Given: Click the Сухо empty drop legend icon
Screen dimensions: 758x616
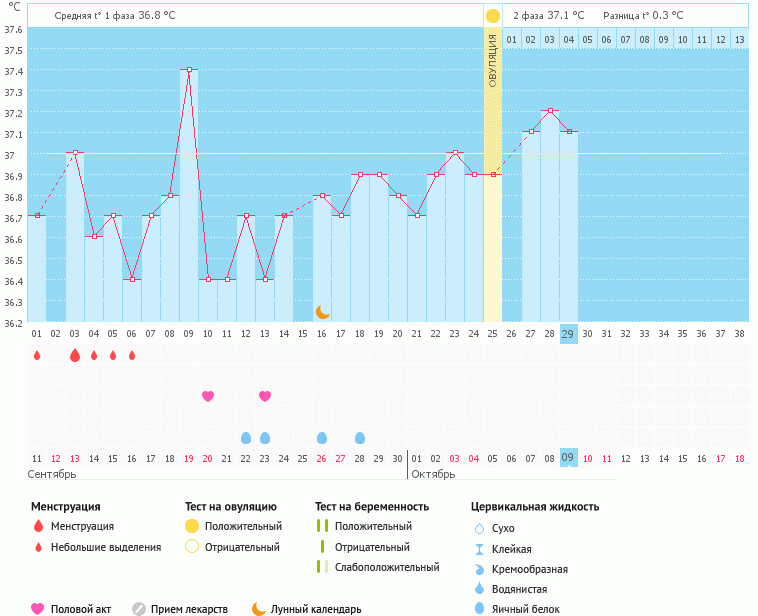Looking at the screenshot, I should (479, 528).
